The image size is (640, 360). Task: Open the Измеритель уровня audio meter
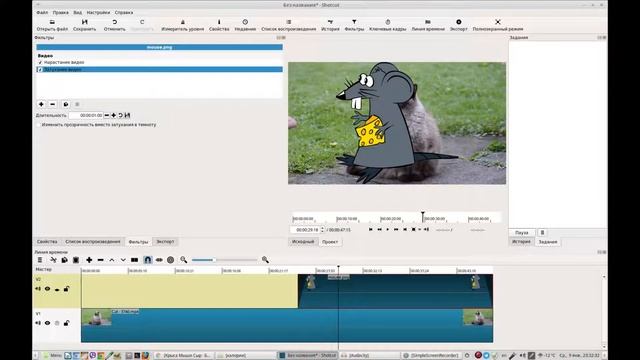click(x=182, y=25)
